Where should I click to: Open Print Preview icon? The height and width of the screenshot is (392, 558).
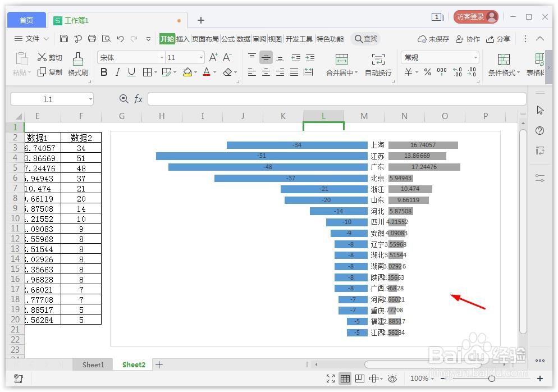point(106,38)
